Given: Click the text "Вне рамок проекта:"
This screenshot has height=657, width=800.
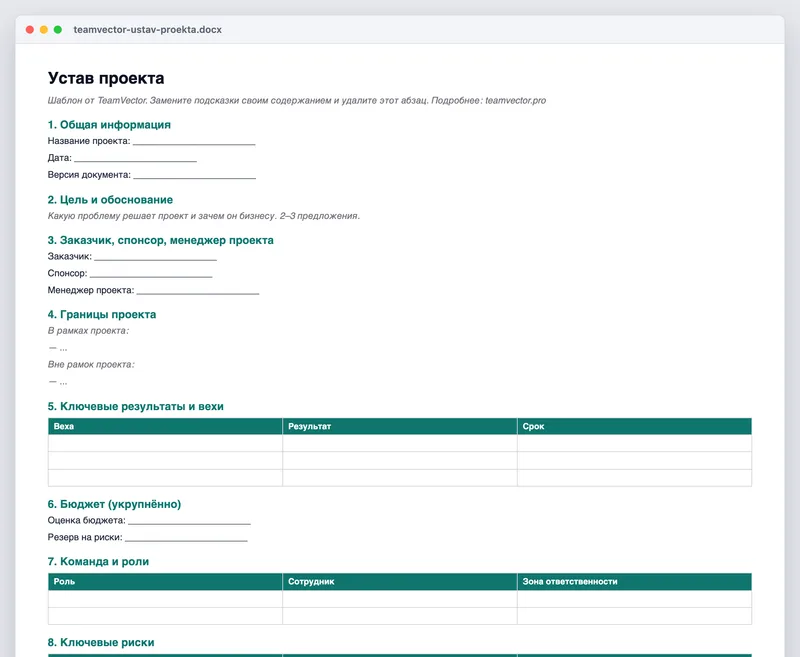Looking at the screenshot, I should [x=91, y=364].
